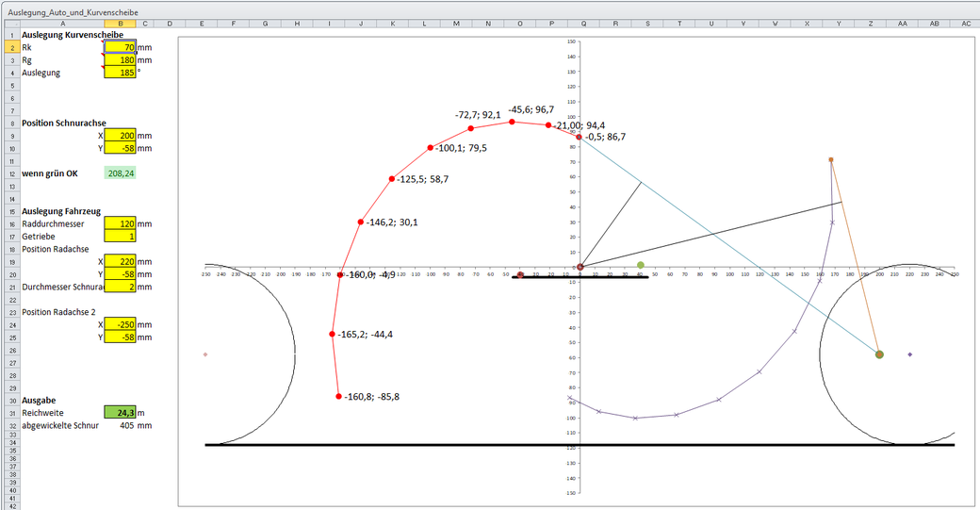Click the 'Position Schnurachse' heading cell
The image size is (980, 510).
64,123
